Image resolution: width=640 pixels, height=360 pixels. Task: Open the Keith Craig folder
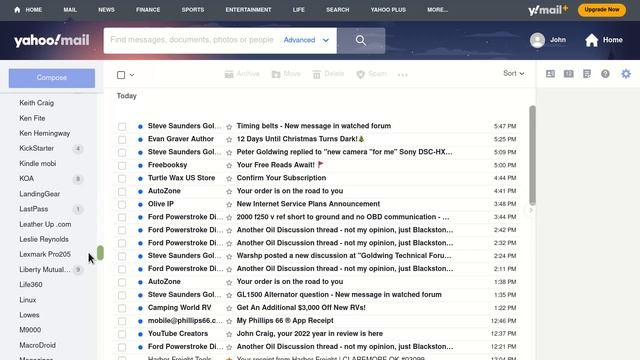[x=37, y=103]
